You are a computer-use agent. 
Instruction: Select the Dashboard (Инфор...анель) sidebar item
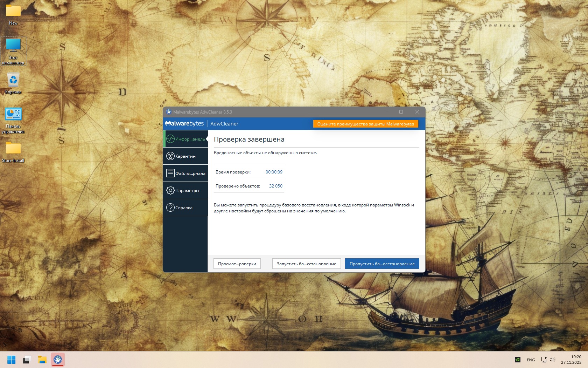(185, 139)
